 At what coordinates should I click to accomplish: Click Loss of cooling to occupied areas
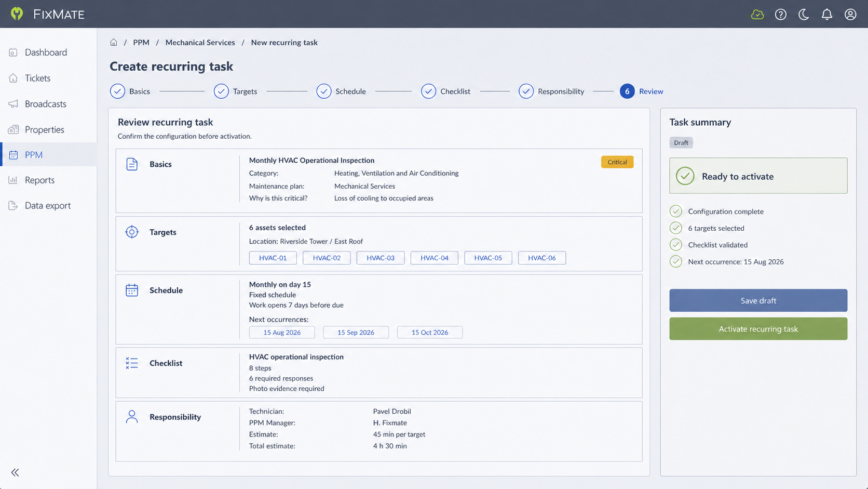[x=384, y=198]
